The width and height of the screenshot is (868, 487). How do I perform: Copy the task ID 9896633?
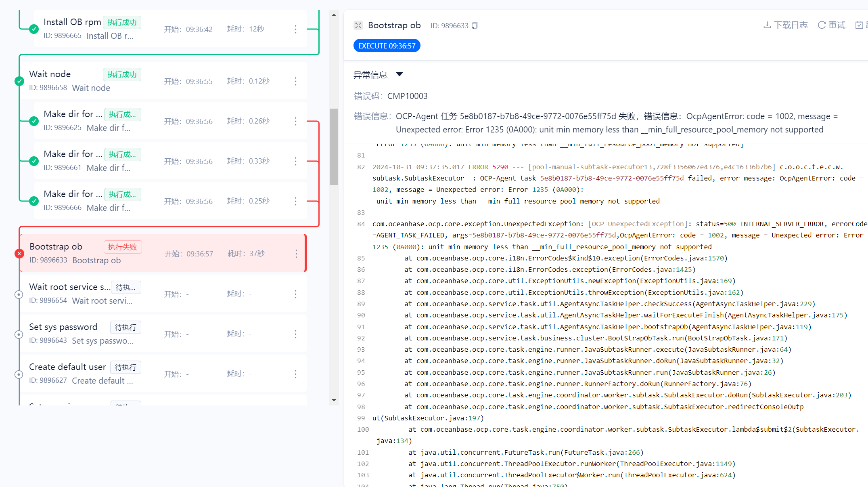475,25
